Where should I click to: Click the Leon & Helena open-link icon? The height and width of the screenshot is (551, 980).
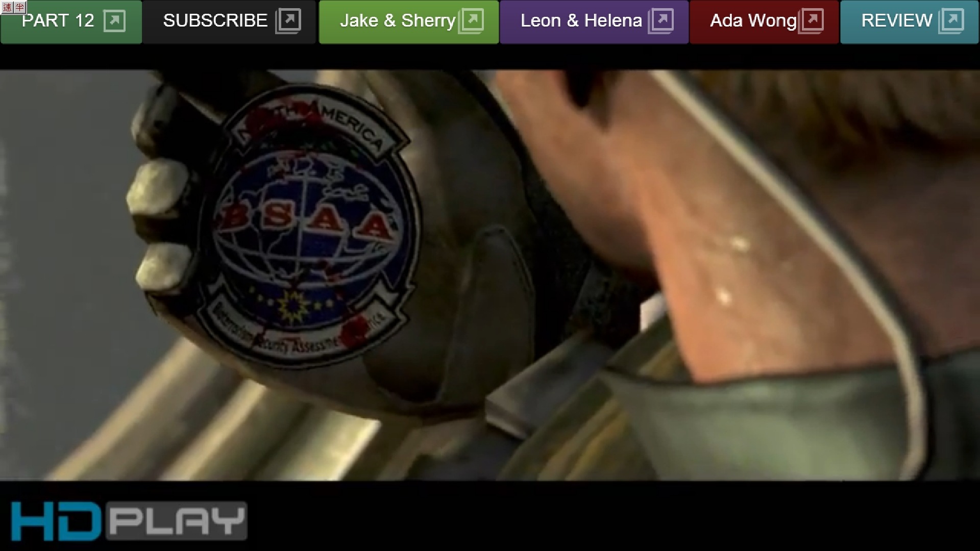(x=661, y=21)
